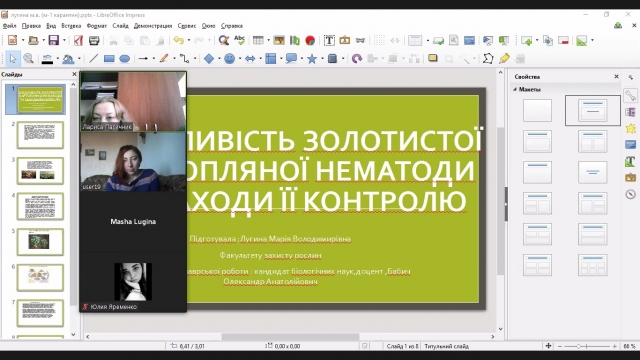Open Find and Replace icon

click(x=223, y=40)
